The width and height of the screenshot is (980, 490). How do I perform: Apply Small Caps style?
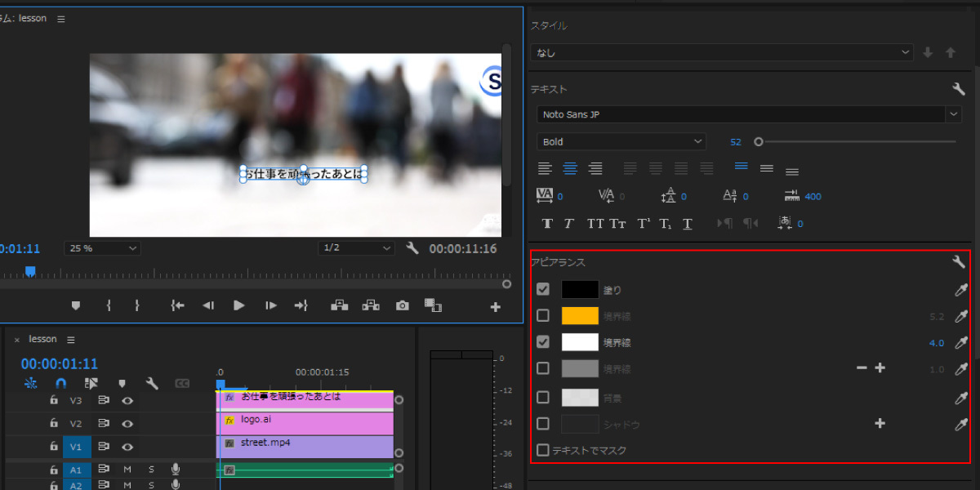point(617,223)
